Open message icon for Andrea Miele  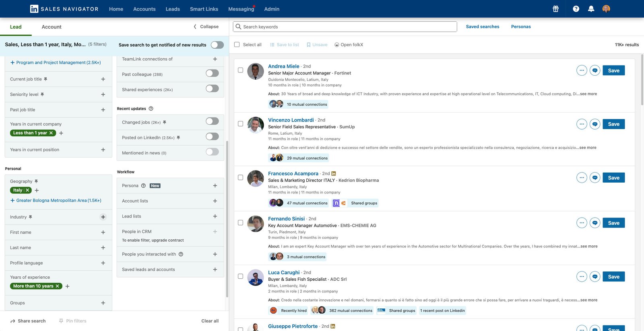tap(595, 70)
